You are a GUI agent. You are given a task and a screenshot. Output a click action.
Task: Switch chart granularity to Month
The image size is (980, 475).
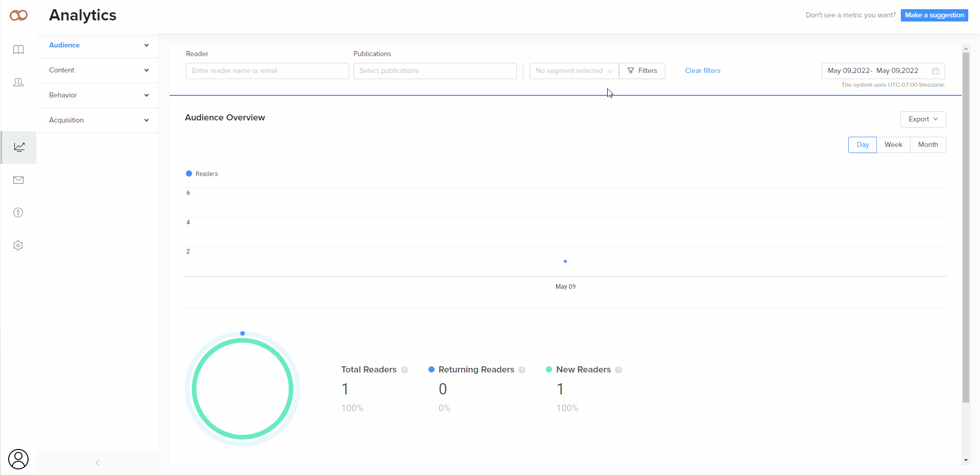click(927, 145)
